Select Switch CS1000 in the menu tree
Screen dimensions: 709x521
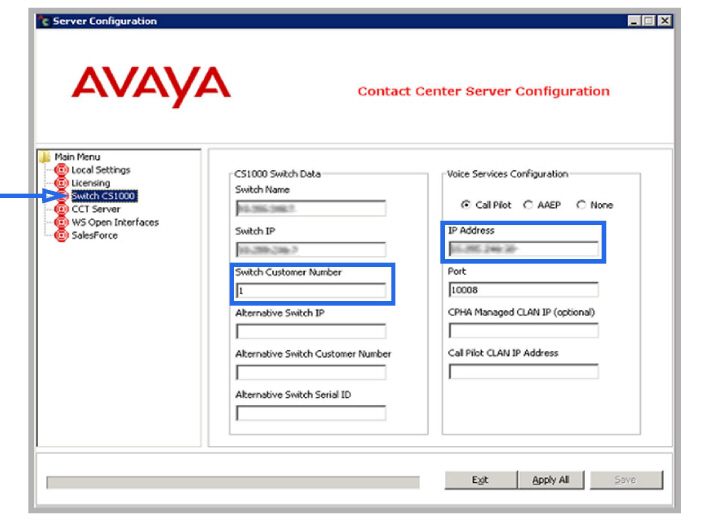pyautogui.click(x=104, y=196)
